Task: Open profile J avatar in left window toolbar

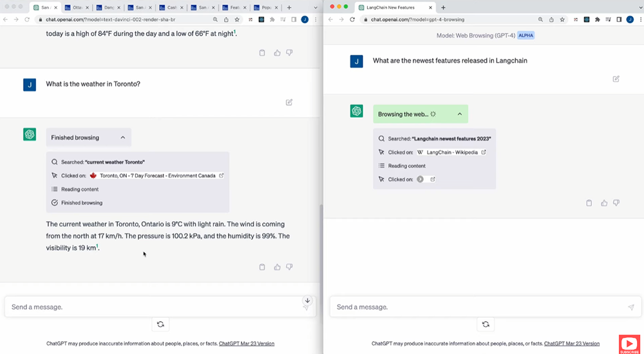Action: click(305, 19)
